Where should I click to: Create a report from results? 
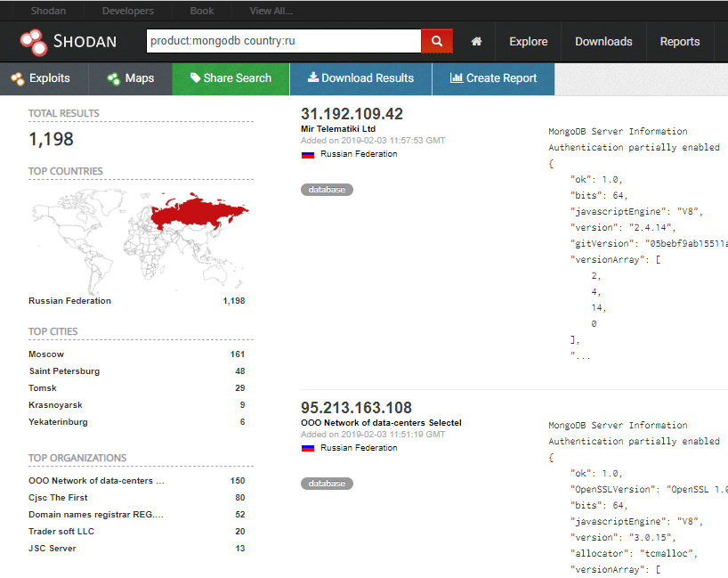click(x=493, y=78)
